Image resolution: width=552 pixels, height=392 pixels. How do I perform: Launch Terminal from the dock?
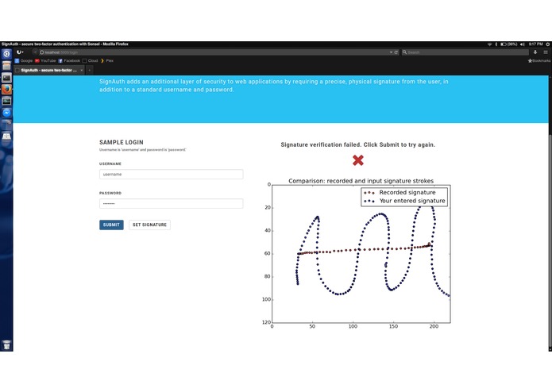(x=6, y=78)
